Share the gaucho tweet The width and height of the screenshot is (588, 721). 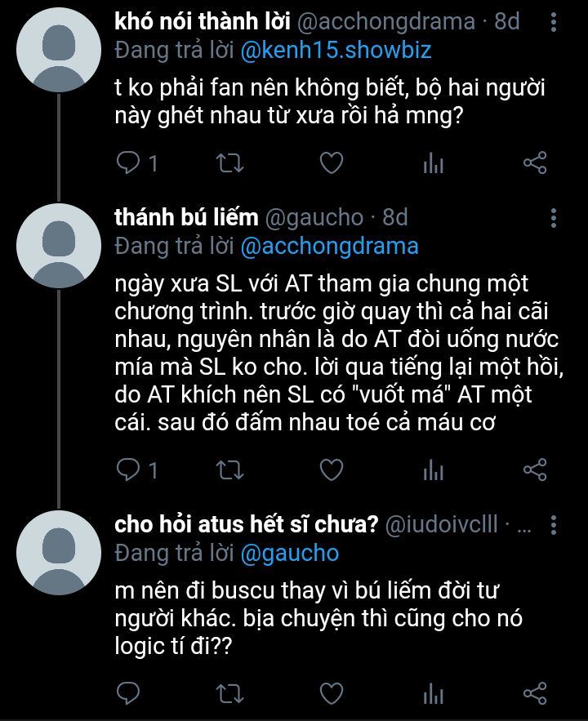coord(534,470)
